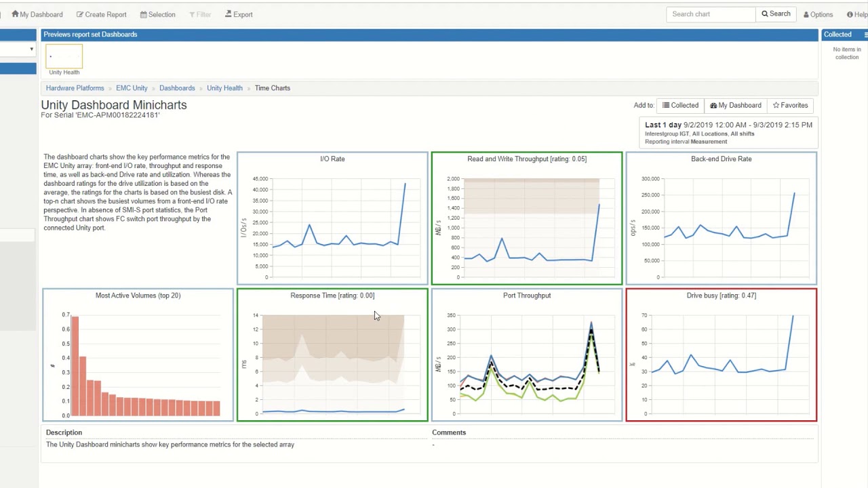The width and height of the screenshot is (868, 488).
Task: Click Create Report toolbar item
Action: click(102, 14)
